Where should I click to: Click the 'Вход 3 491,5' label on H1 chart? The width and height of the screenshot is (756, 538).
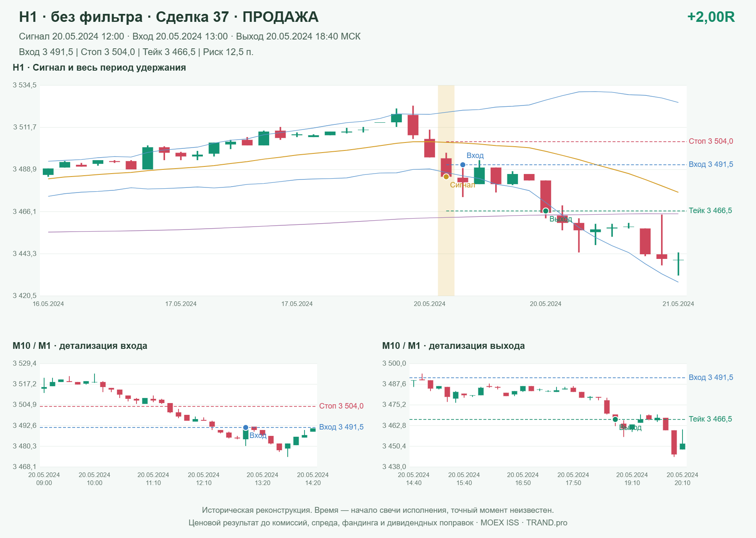(711, 164)
